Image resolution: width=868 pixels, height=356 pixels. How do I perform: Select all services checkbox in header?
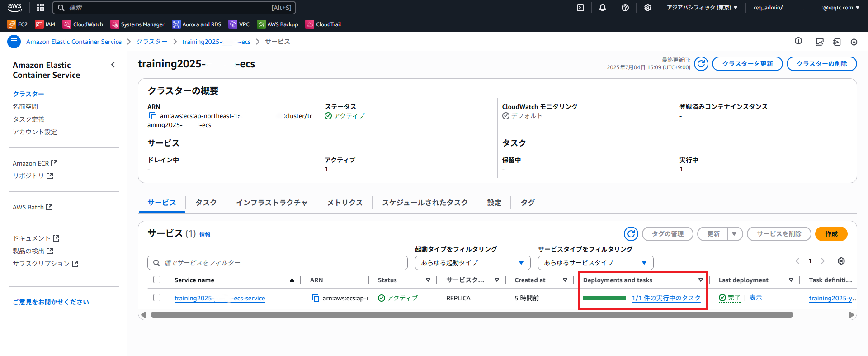[157, 280]
